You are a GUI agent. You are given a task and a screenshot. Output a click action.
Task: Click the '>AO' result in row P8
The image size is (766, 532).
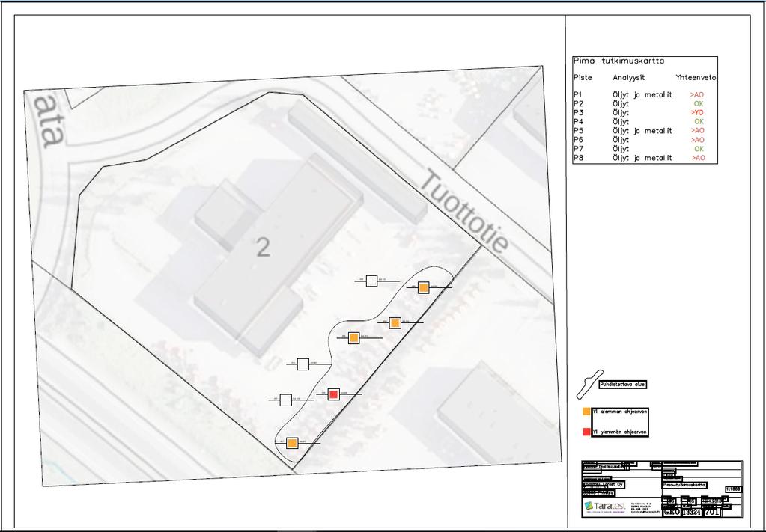pos(698,158)
